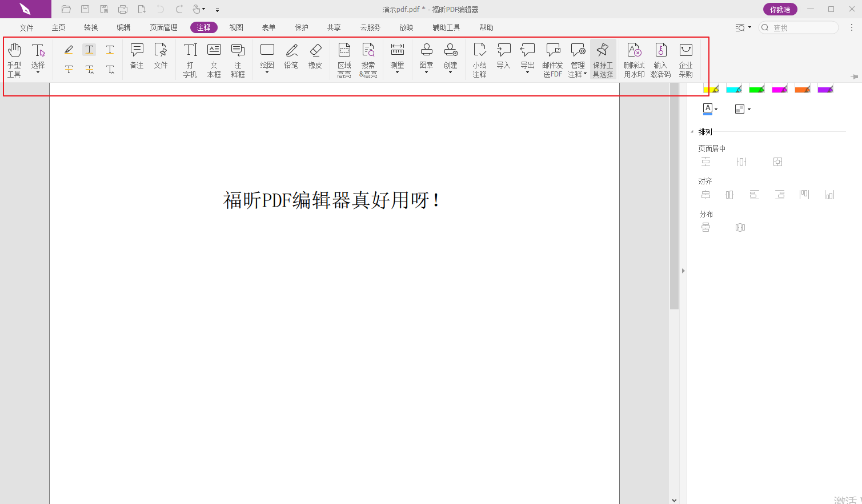Expand the 绘图 drawing dropdown
Viewport: 862px width, 504px height.
coord(267,72)
